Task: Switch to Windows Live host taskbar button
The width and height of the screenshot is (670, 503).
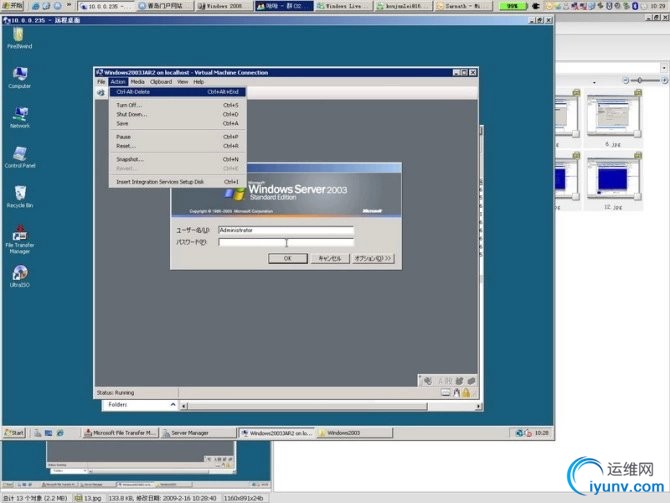Action: point(343,6)
